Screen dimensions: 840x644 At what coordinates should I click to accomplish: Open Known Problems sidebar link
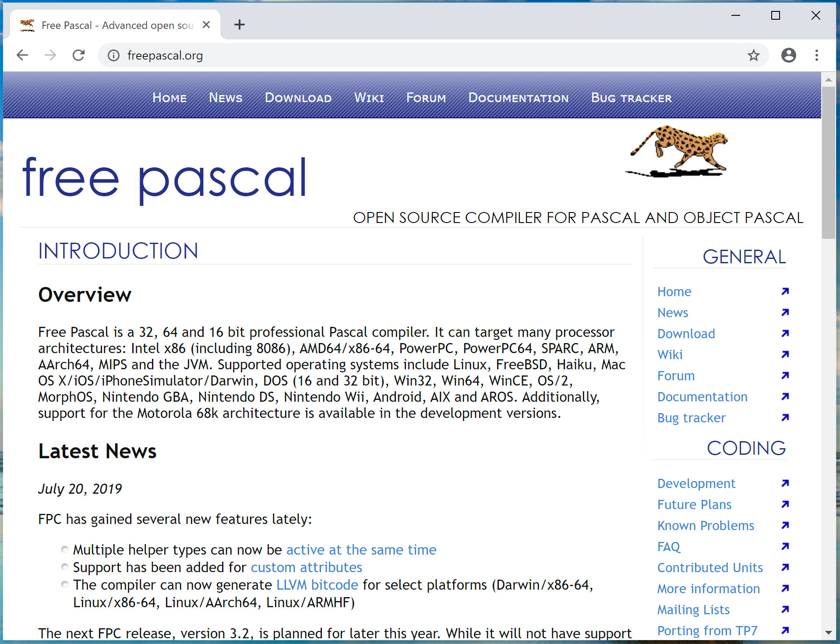pos(706,525)
